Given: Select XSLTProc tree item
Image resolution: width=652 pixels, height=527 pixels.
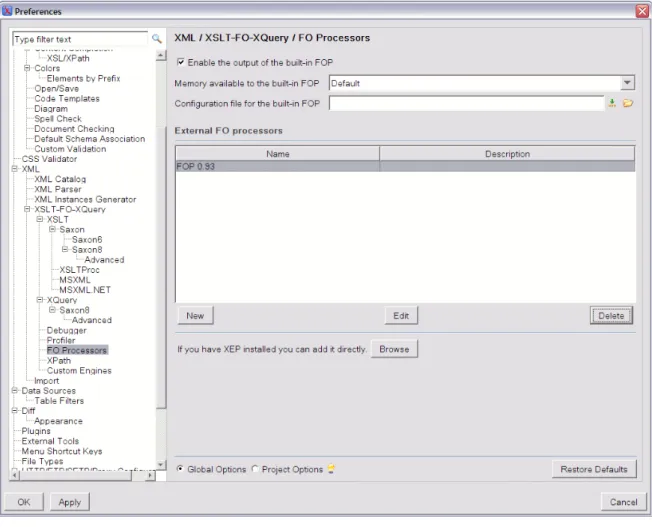Looking at the screenshot, I should pyautogui.click(x=79, y=270).
